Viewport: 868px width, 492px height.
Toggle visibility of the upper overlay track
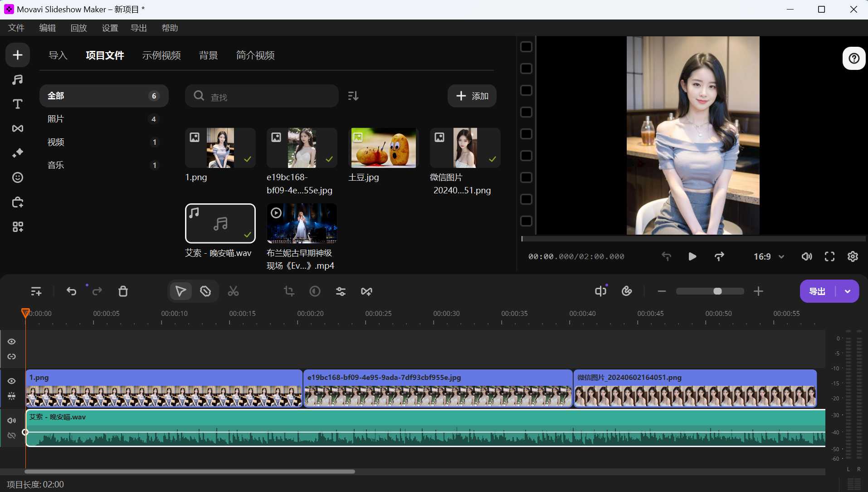(x=12, y=342)
